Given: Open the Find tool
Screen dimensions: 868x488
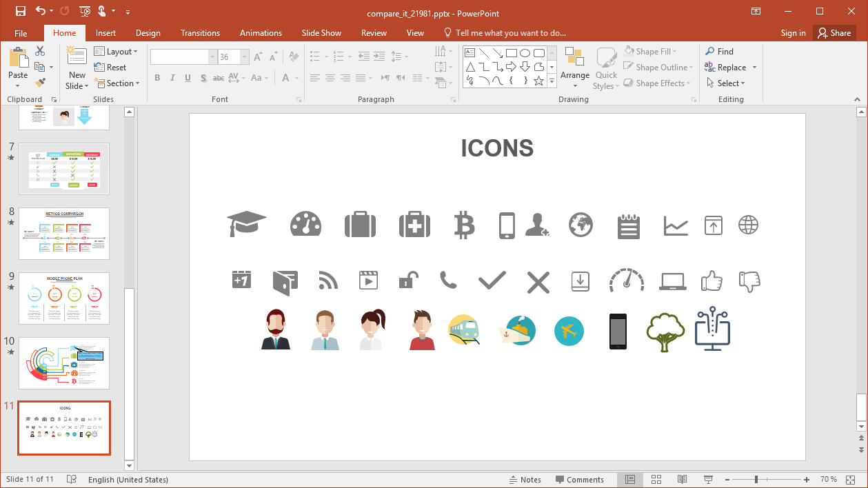Looking at the screenshot, I should pos(719,51).
